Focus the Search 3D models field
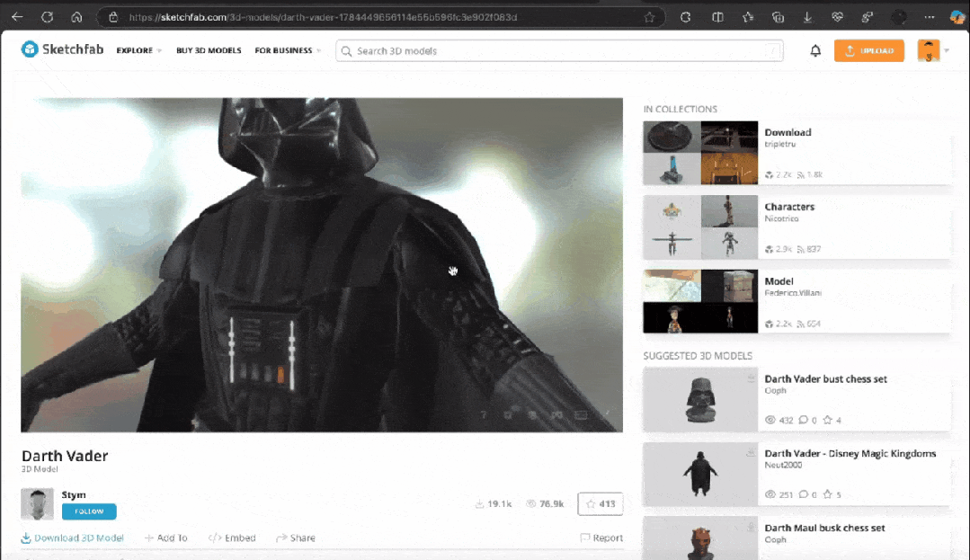The image size is (970, 560). [559, 50]
